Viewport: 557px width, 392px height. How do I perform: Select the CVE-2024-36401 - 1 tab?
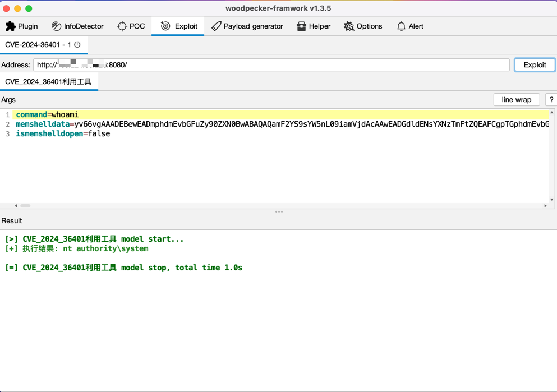[x=43, y=45]
